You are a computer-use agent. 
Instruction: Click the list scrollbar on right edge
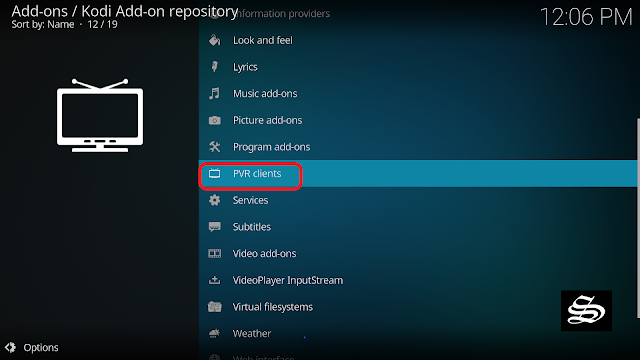coord(638,218)
